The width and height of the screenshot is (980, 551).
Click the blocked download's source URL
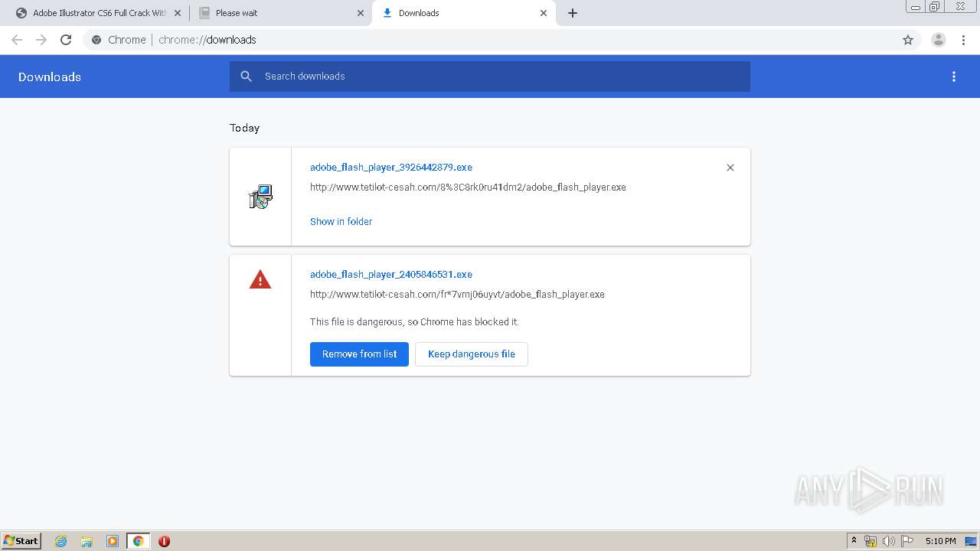pyautogui.click(x=457, y=294)
